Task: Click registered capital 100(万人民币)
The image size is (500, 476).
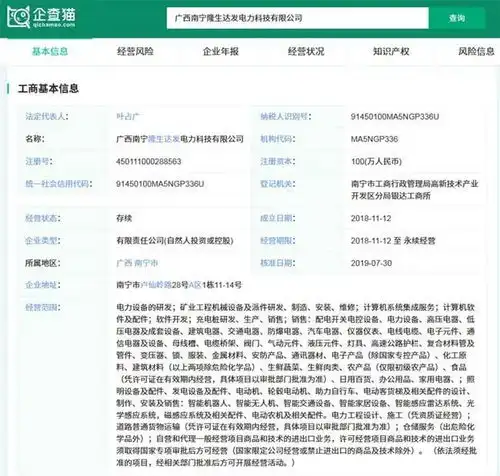Action: tap(376, 162)
